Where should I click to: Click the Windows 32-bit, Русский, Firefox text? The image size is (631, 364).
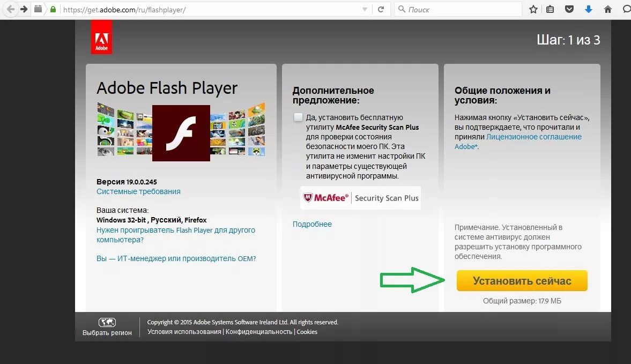[151, 220]
